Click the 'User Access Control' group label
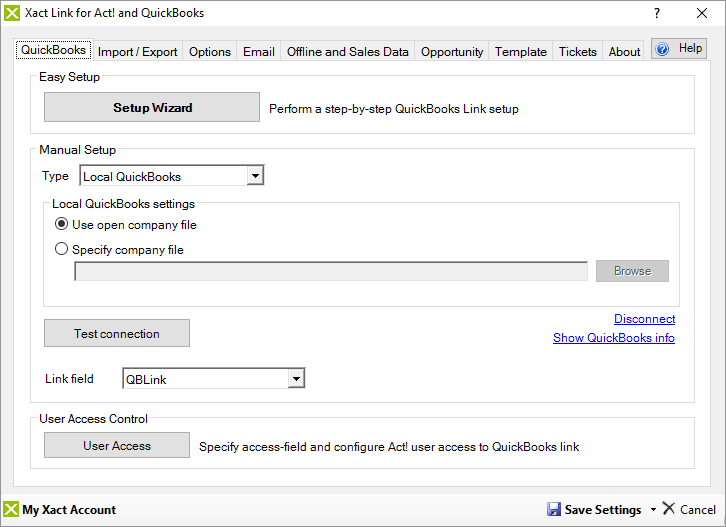This screenshot has width=726, height=527. 93,419
